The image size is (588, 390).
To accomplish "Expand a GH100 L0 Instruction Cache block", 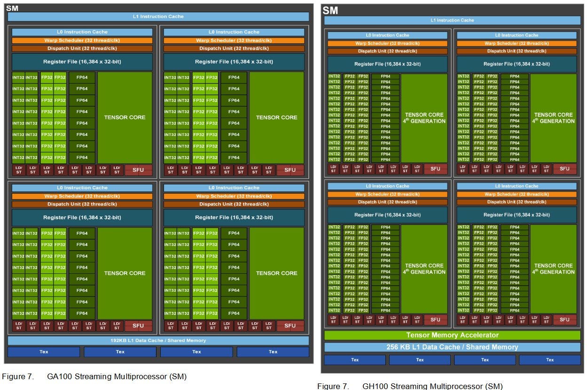I will pos(386,35).
